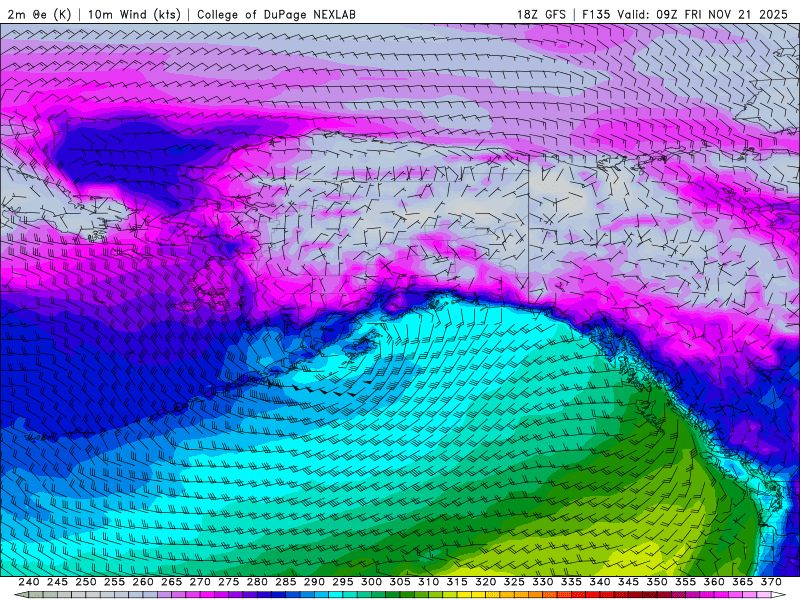Screen dimensions: 800x600
Task: Click the 355 value on the color scale
Action: (x=686, y=582)
